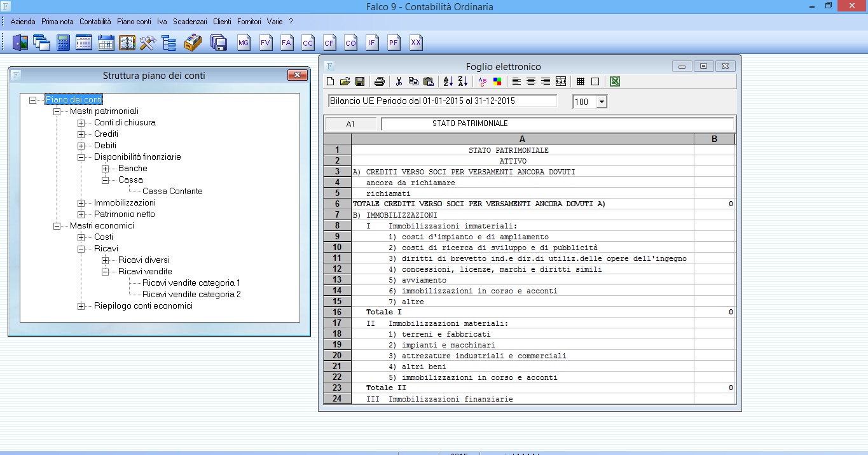Click the Bilancio UE period title field
Viewport: 868px width, 455px height.
coord(442,101)
